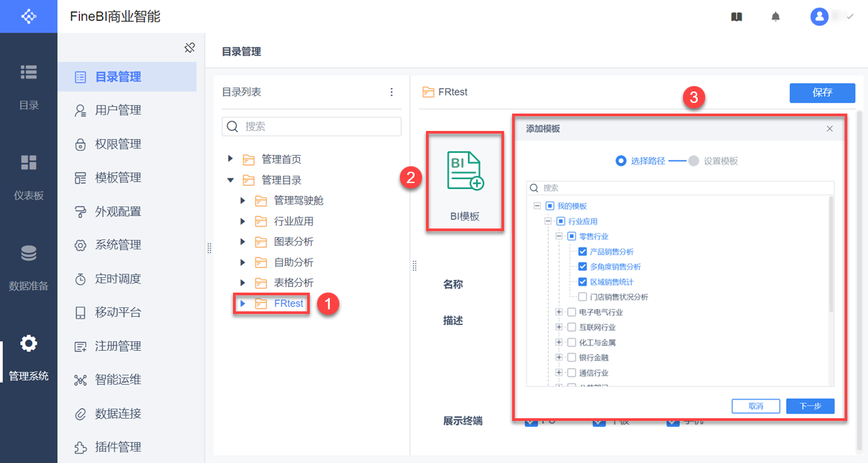Click the 外观配置 paint roller icon
The image size is (868, 463).
80,212
